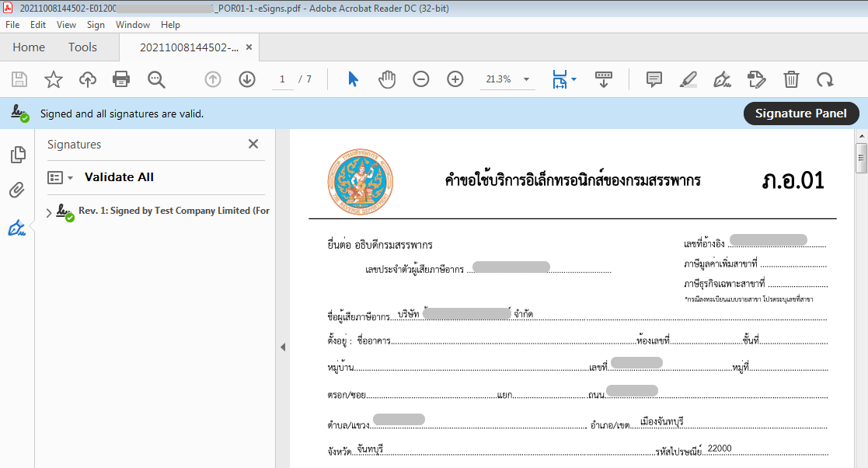The width and height of the screenshot is (868, 468).
Task: Open the Sign menu
Action: click(x=96, y=25)
